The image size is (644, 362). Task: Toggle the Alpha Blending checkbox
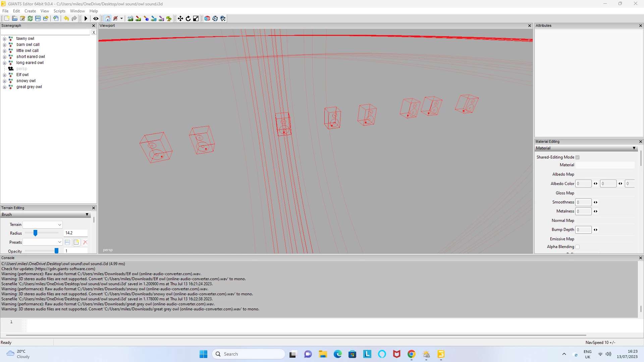(578, 247)
